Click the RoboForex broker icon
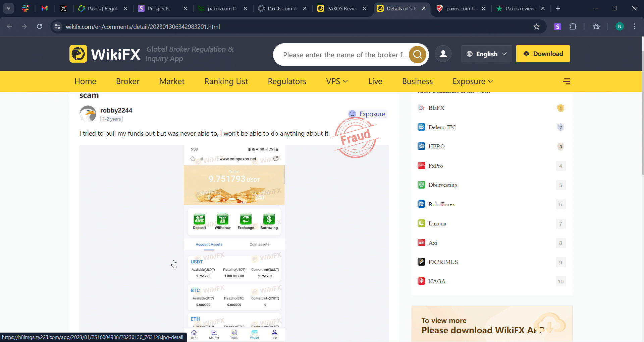This screenshot has height=342, width=644. [421, 204]
